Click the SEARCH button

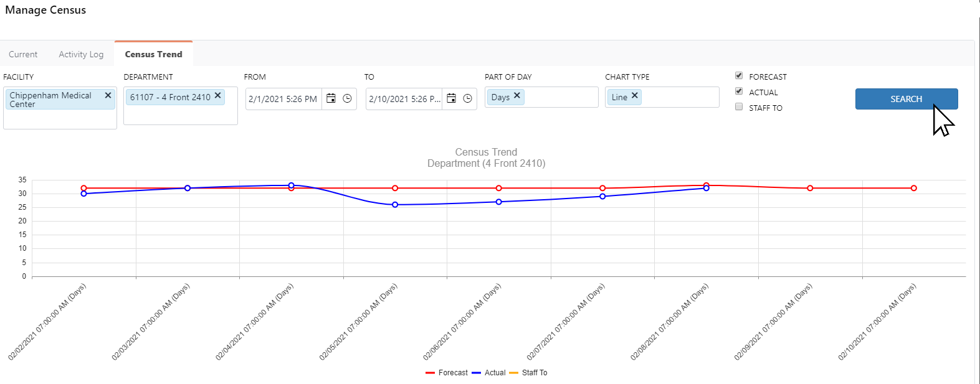906,99
